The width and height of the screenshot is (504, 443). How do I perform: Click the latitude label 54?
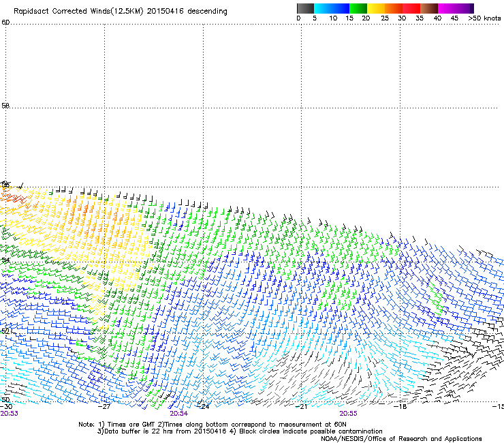(5, 260)
